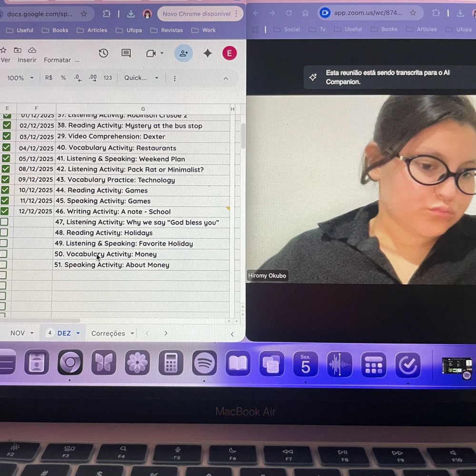Click the video camera meeting icon
Screen dimensions: 476x476
[151, 53]
